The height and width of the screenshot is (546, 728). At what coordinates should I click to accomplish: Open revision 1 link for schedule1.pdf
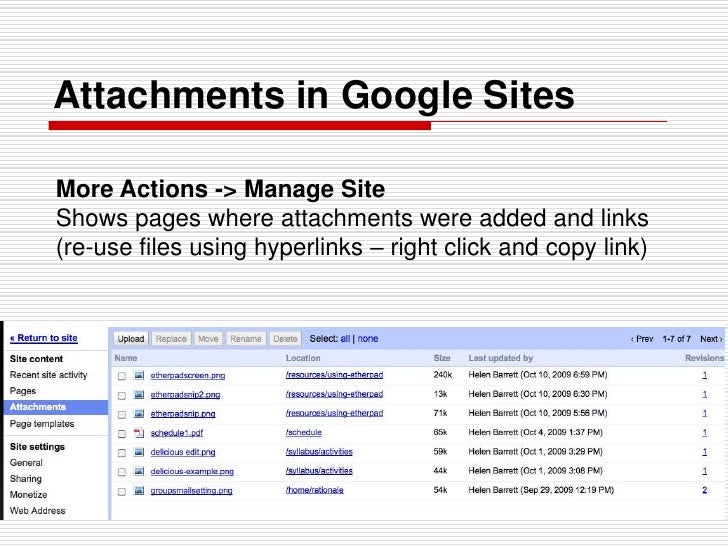704,433
